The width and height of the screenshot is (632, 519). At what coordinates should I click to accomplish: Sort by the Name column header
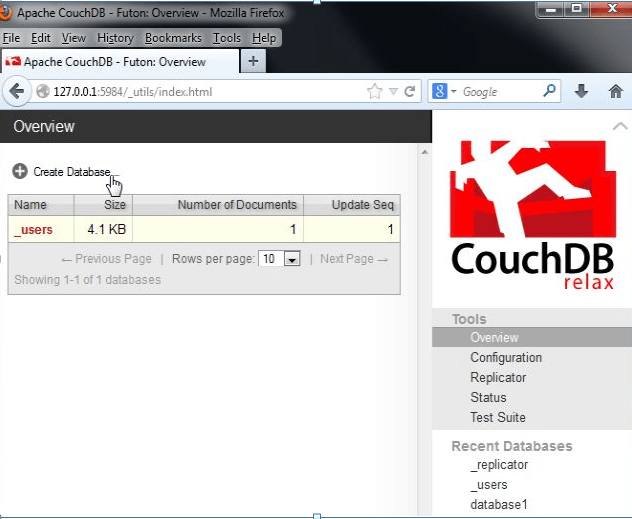tap(41, 205)
